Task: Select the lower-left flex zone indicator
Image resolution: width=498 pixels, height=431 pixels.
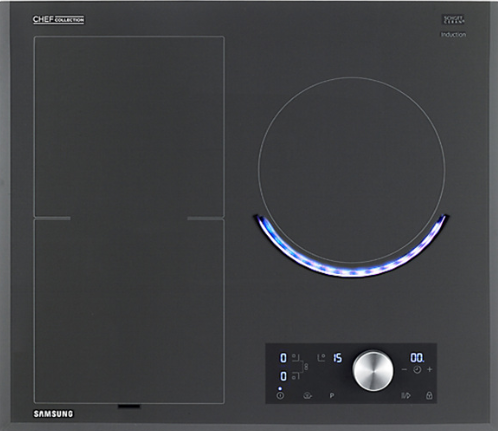Action: coord(296,376)
